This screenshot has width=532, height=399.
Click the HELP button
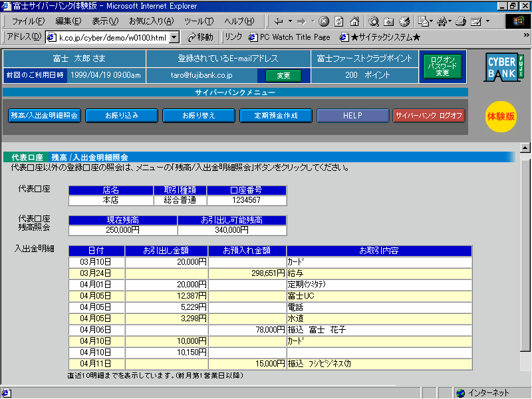tap(353, 116)
